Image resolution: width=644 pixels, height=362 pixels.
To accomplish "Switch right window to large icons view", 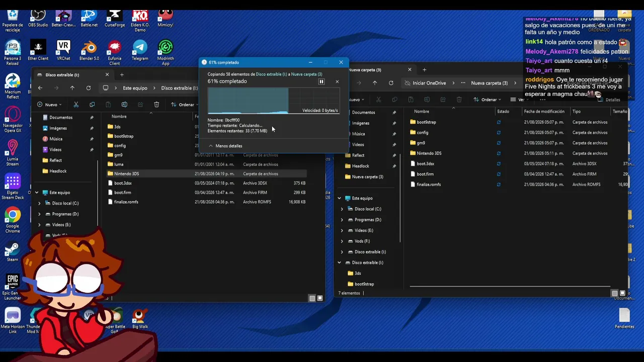I will tap(622, 293).
